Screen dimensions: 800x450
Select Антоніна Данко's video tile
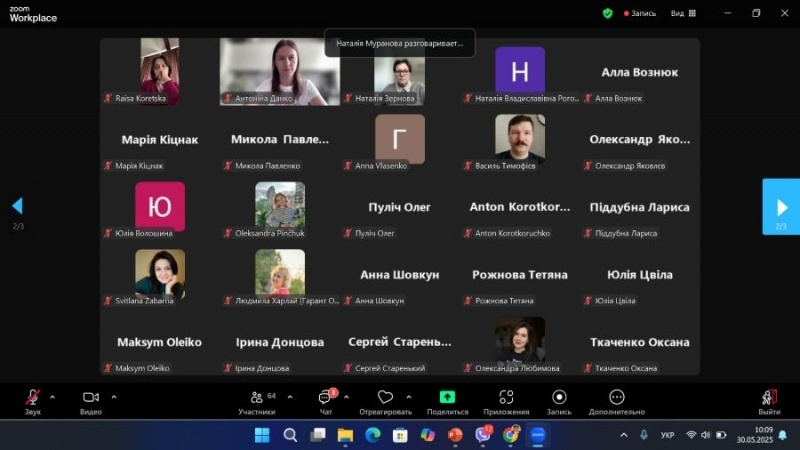click(279, 71)
